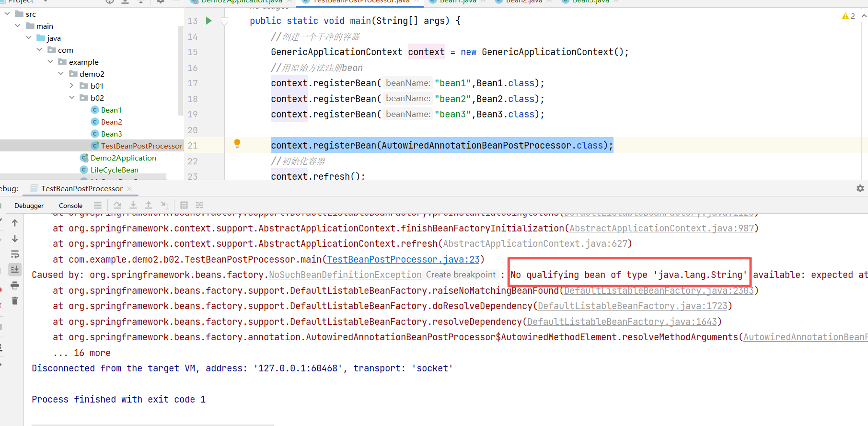Run main method from gutter play icon

click(x=208, y=21)
